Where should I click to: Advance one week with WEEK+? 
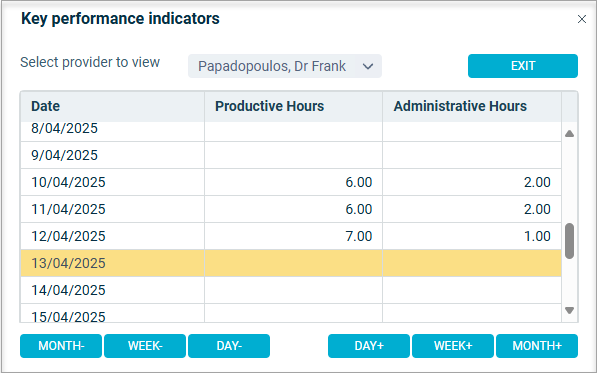tap(453, 346)
